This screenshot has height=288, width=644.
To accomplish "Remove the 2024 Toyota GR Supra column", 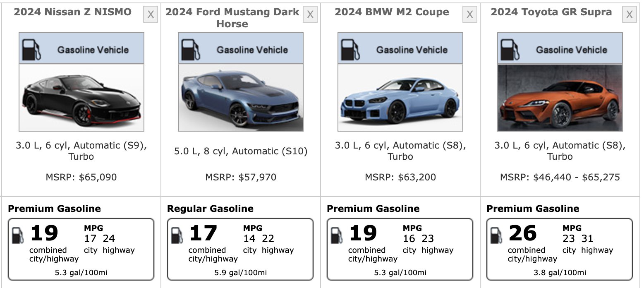I will 629,15.
